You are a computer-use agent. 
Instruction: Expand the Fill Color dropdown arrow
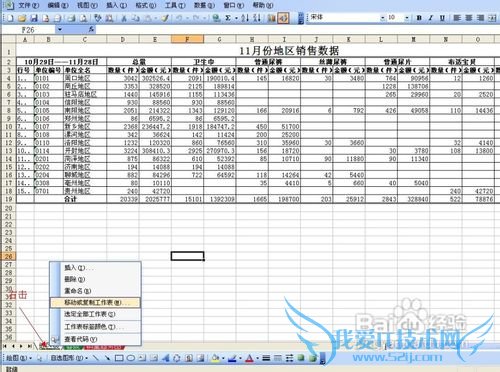click(223, 359)
